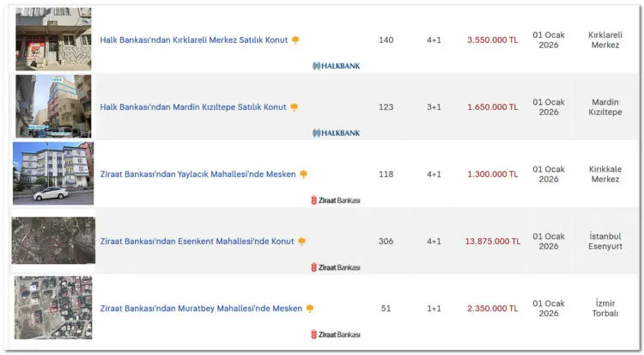This screenshot has width=644, height=355.
Task: Click the Ziraat Bankası logo in the Yaylacık row
Action: point(336,200)
